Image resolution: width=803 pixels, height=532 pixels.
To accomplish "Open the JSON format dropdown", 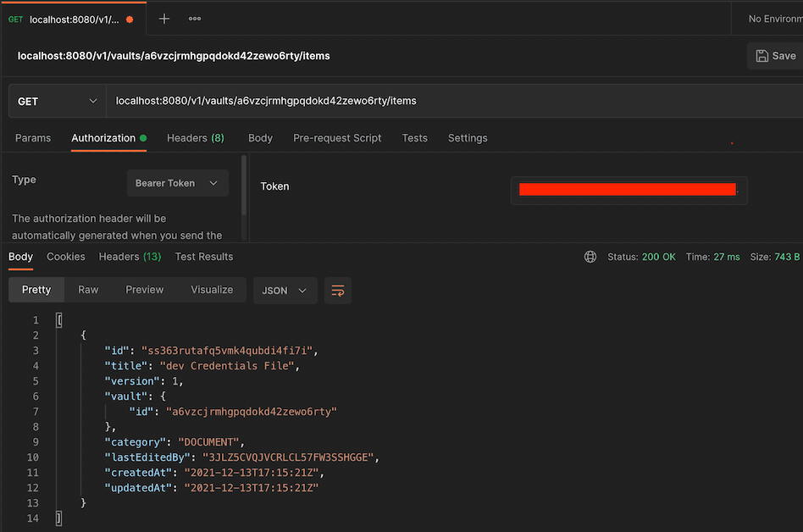I will pos(285,291).
